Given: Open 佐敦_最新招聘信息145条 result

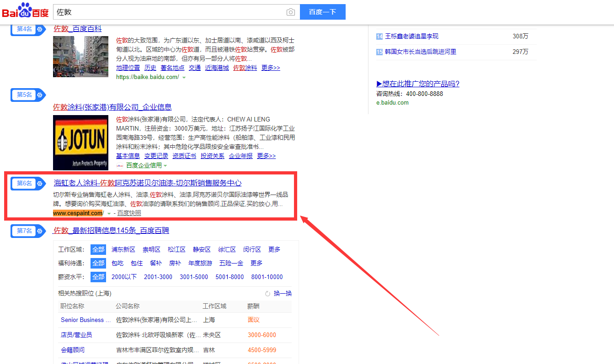Looking at the screenshot, I should (111, 231).
